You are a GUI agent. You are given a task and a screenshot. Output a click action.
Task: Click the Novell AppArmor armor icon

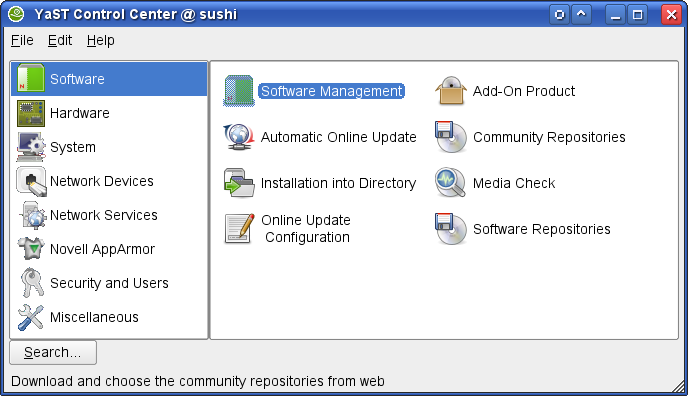coord(31,249)
